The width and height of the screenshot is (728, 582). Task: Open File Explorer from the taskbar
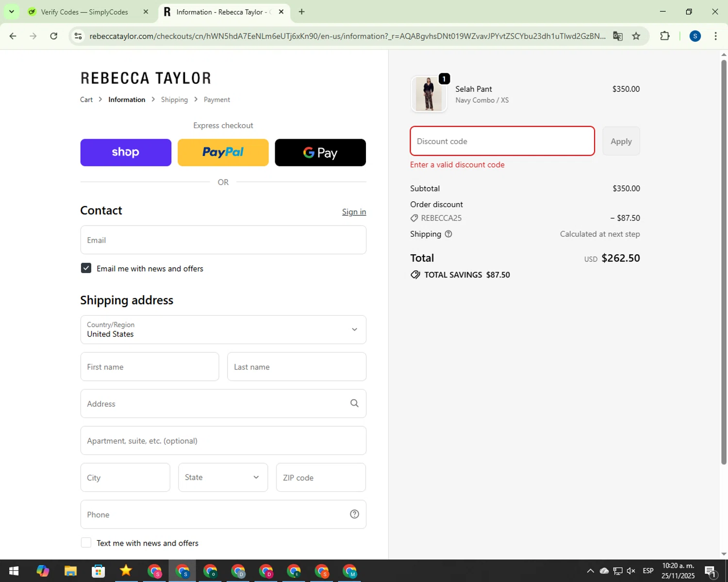pyautogui.click(x=70, y=571)
